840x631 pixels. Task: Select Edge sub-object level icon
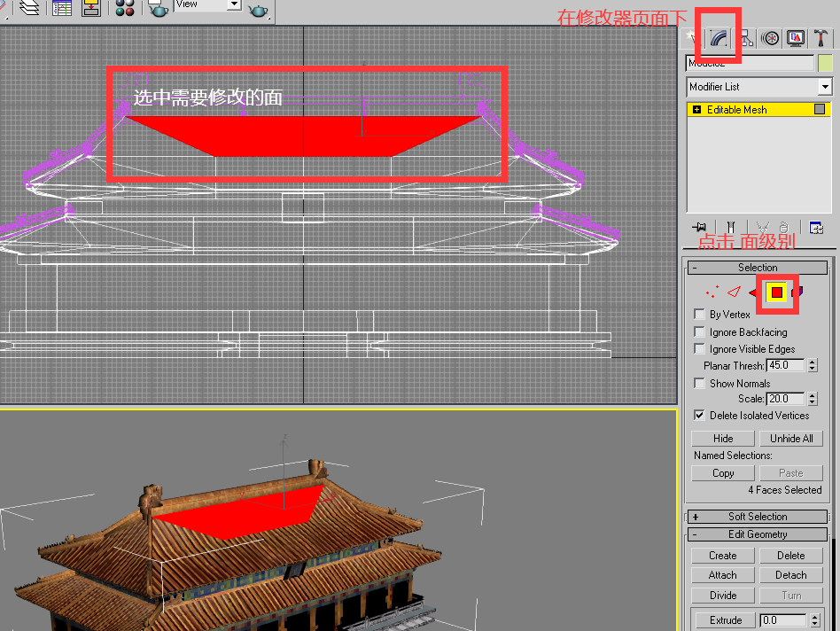[x=734, y=292]
